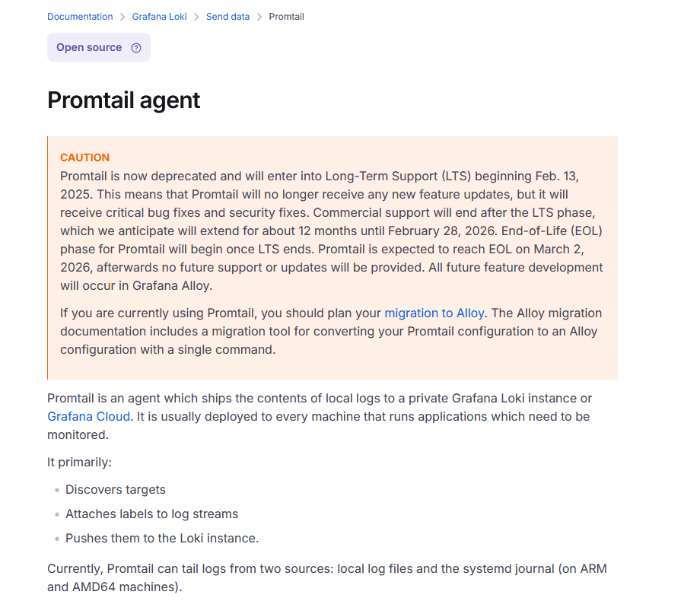Click the Promtail agent page heading

click(124, 100)
